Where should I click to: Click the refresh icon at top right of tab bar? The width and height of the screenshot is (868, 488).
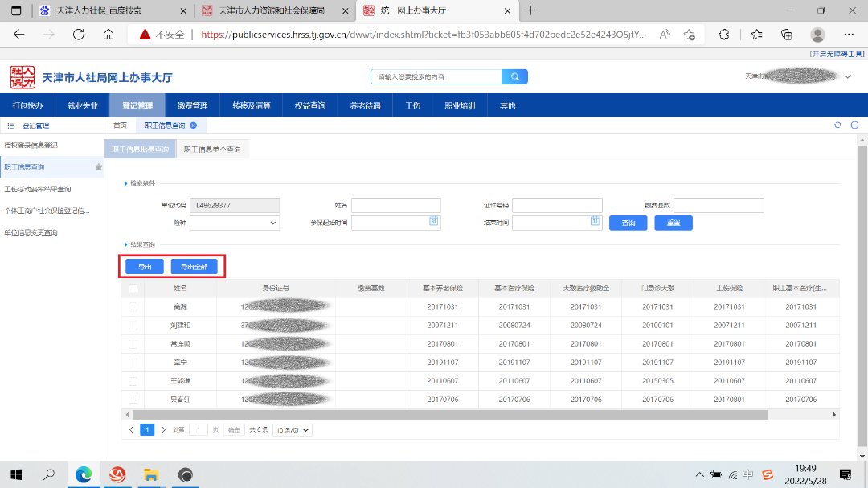coord(837,125)
